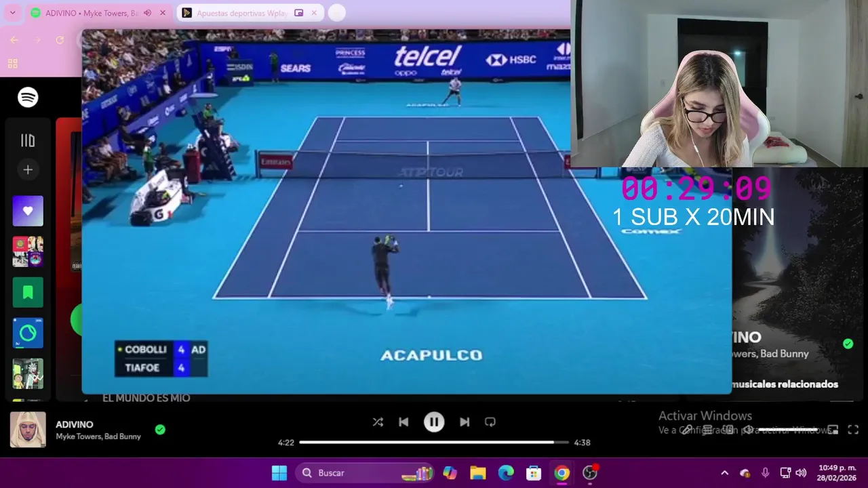Open the ADIVINO song title link in the player
The image size is (868, 488).
75,424
